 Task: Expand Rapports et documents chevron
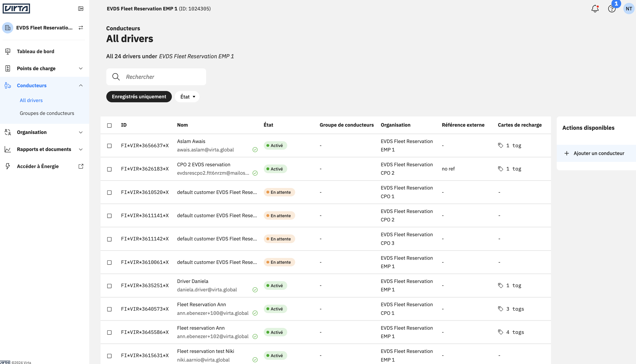[x=81, y=149]
